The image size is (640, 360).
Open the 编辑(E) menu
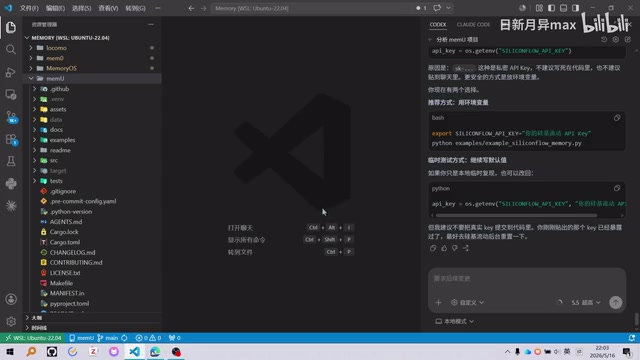coord(55,8)
